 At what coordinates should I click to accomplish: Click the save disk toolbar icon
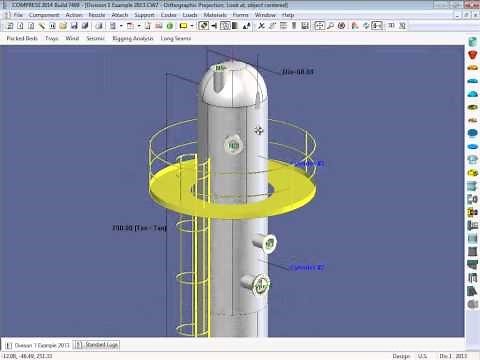coord(74,26)
